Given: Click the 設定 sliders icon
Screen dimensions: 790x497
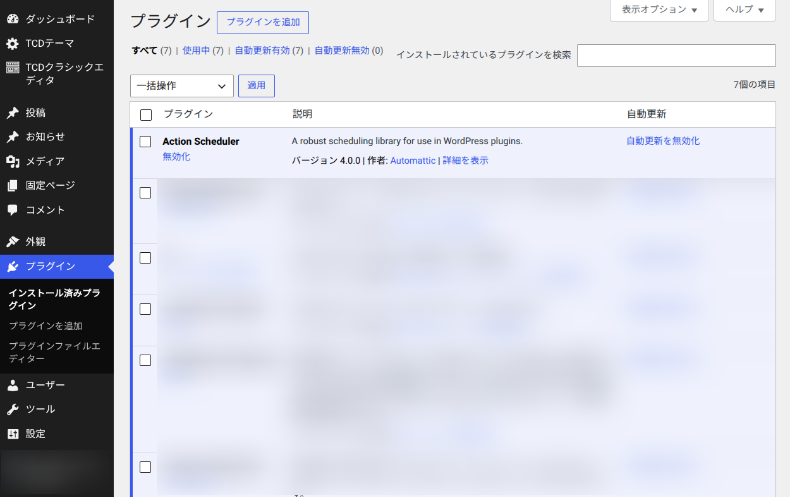Looking at the screenshot, I should click(13, 434).
